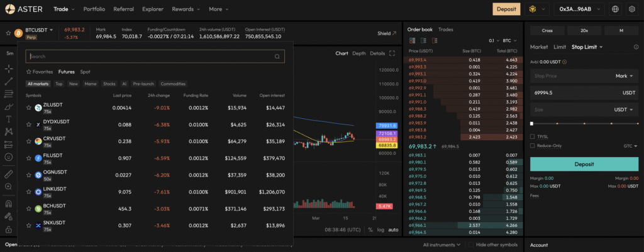644x252 pixels.
Task: Select the 20x leverage button
Action: [584, 30]
